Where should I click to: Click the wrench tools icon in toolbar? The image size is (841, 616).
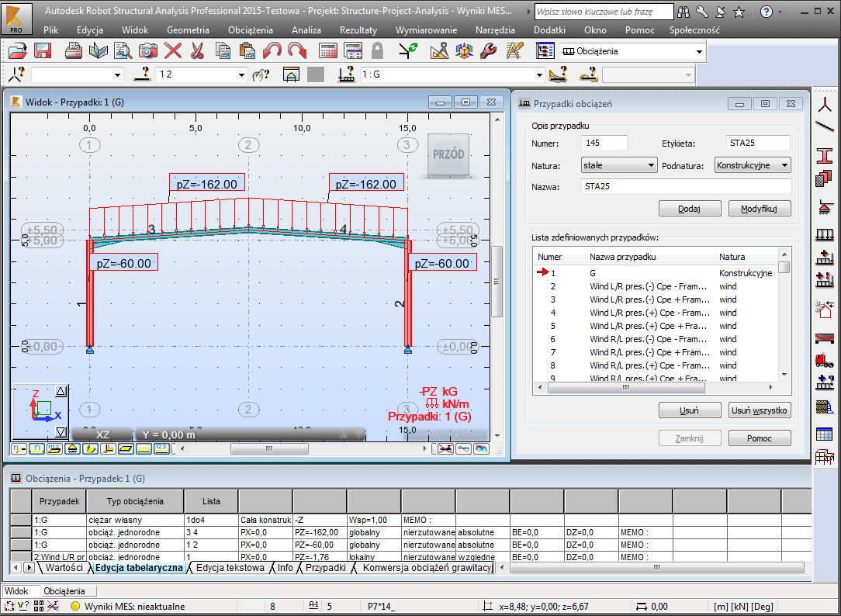tap(488, 51)
